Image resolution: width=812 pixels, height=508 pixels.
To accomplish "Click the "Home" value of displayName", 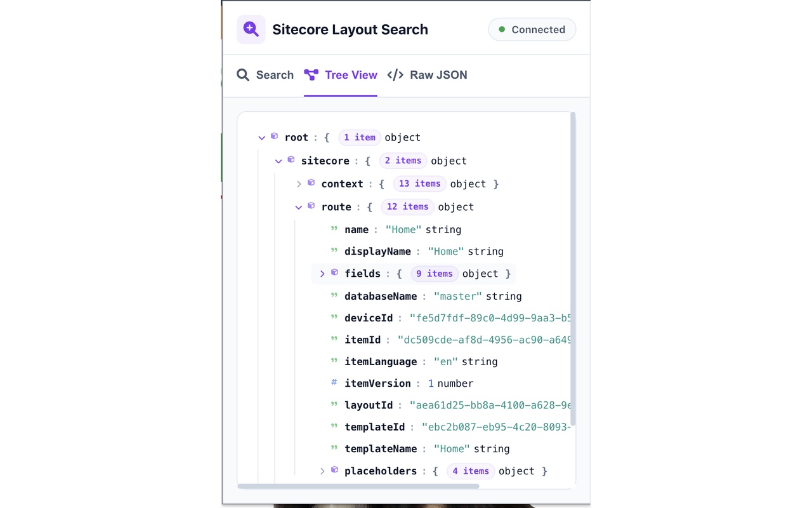I will tap(446, 251).
